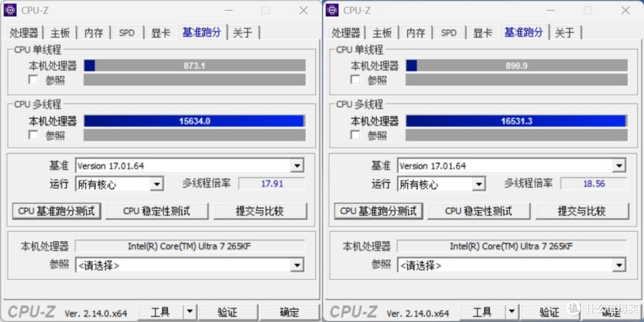Expand 运行 所有核心 dropdown in left window
The width and height of the screenshot is (644, 322).
(156, 184)
